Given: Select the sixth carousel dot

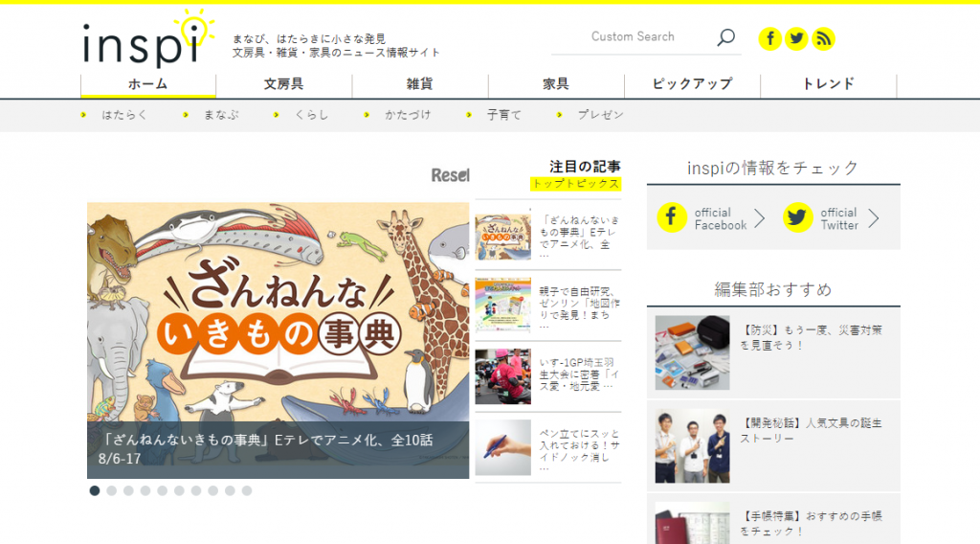Looking at the screenshot, I should (179, 491).
